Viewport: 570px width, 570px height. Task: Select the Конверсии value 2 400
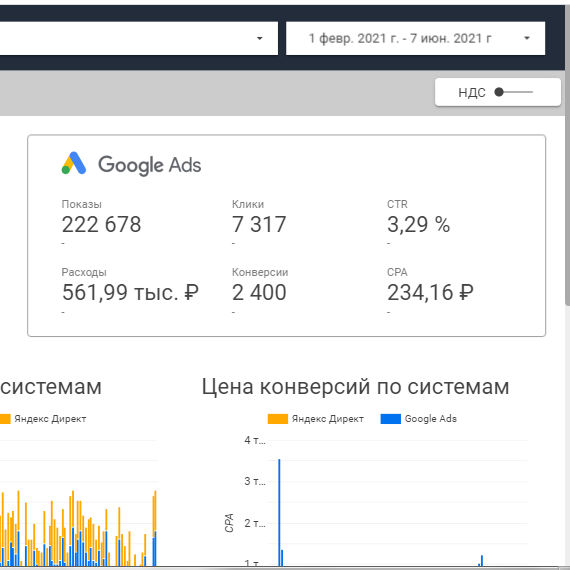pos(259,292)
